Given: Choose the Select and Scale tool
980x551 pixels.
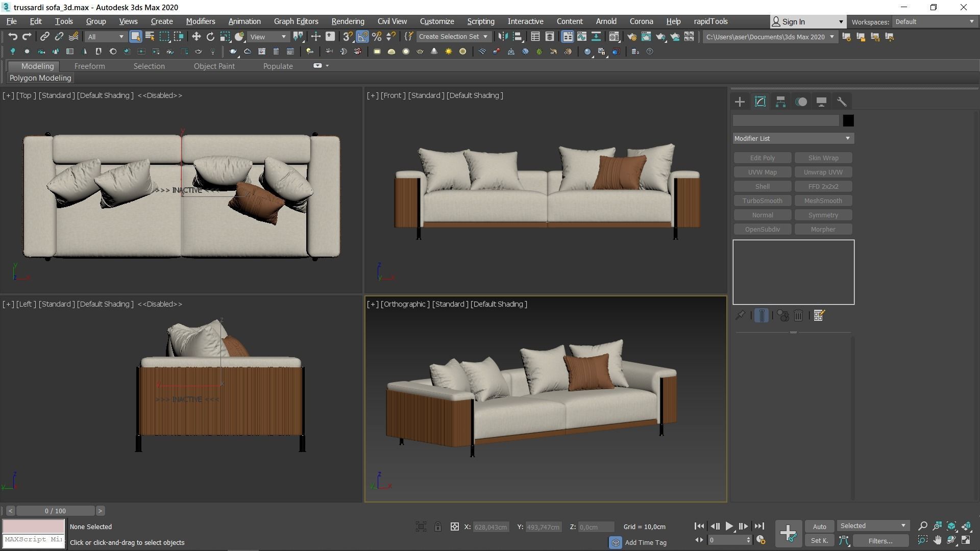Looking at the screenshot, I should coord(225,36).
